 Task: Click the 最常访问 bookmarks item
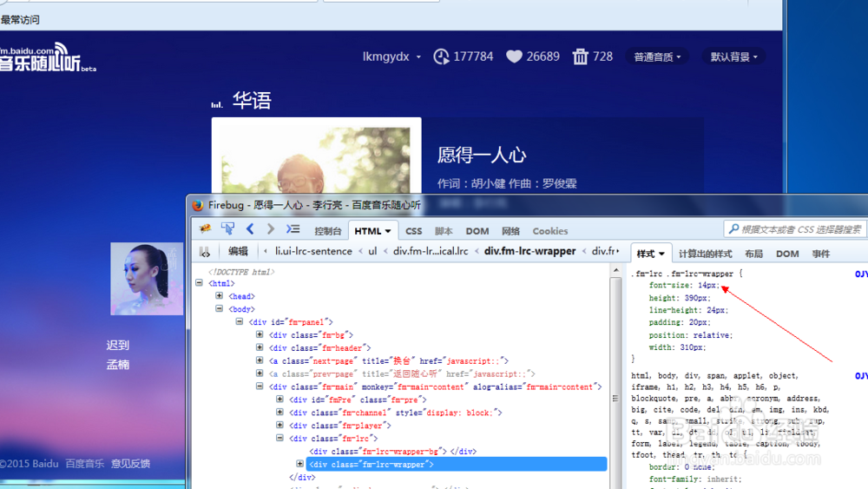pos(20,20)
